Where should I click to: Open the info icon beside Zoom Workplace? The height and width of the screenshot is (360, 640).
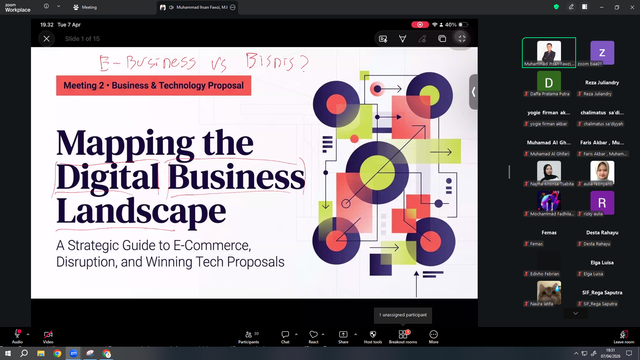pyautogui.click(x=46, y=7)
